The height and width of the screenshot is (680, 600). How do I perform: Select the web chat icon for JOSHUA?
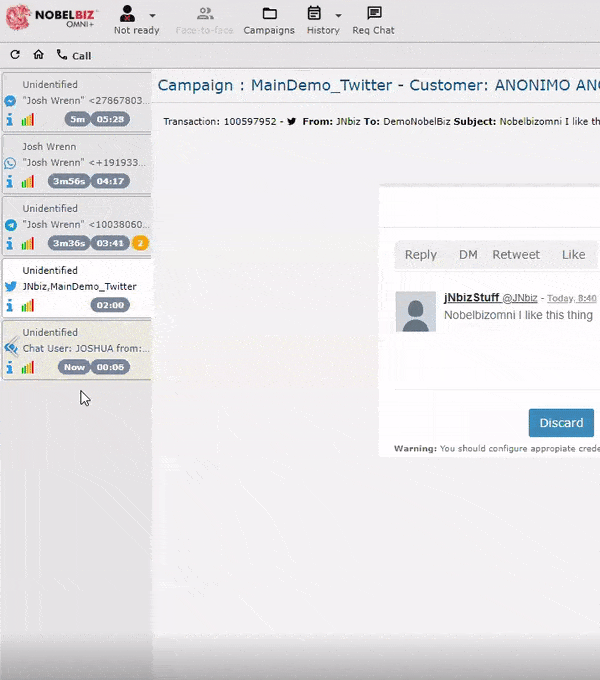pyautogui.click(x=11, y=348)
